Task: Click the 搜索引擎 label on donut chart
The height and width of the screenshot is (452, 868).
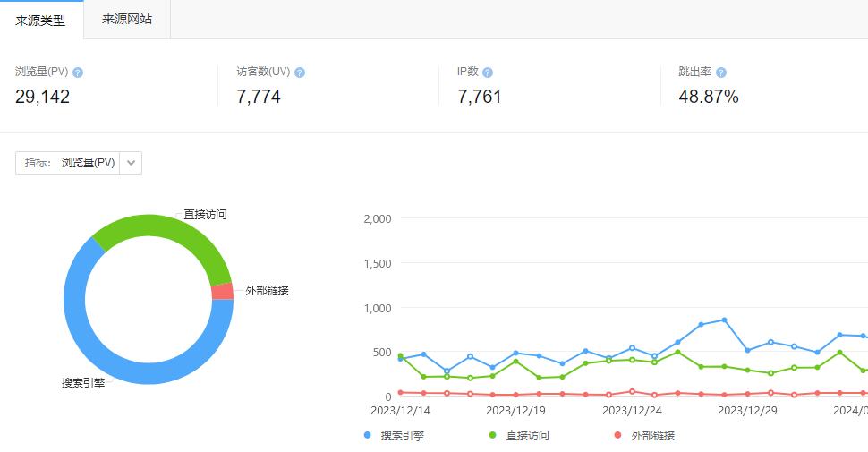Action: (83, 383)
